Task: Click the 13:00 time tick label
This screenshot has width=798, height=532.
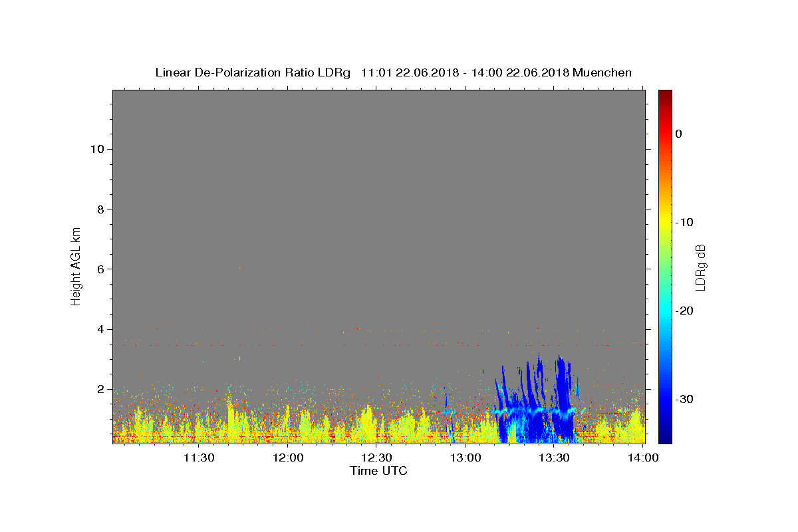Action: point(465,458)
